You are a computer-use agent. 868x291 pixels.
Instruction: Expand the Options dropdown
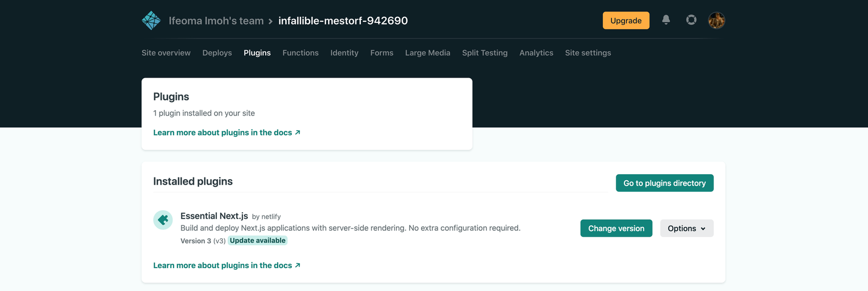(687, 229)
